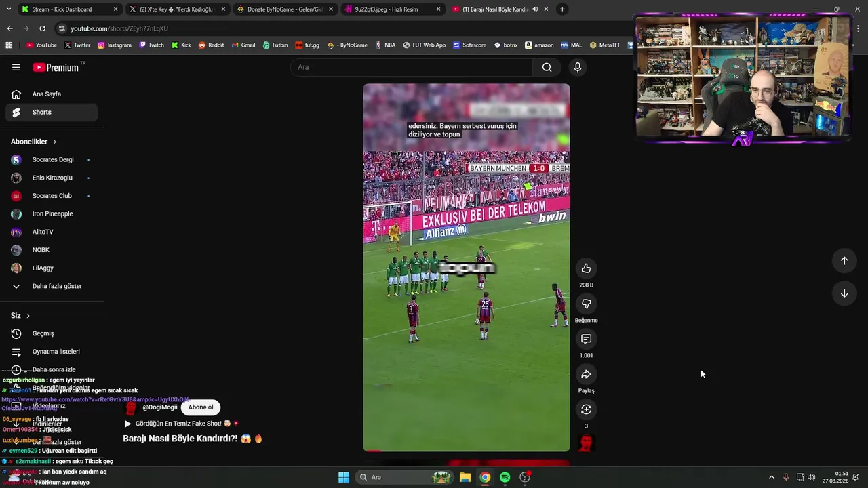Like the short with thumbs-up icon

(586, 268)
